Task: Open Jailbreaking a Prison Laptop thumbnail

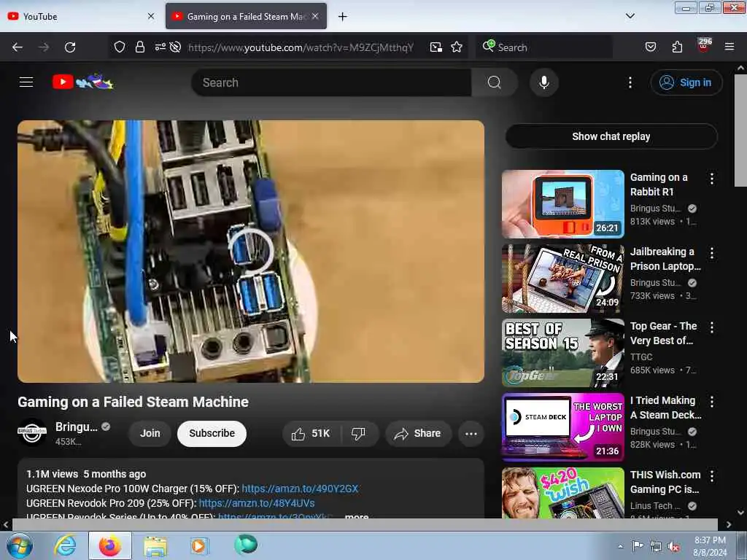Action: coord(562,278)
